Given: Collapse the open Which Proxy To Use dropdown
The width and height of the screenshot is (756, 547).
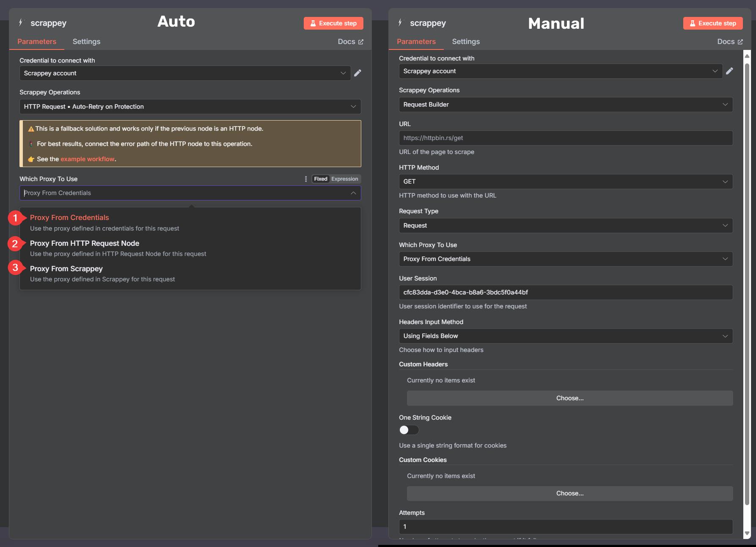Looking at the screenshot, I should pyautogui.click(x=353, y=193).
